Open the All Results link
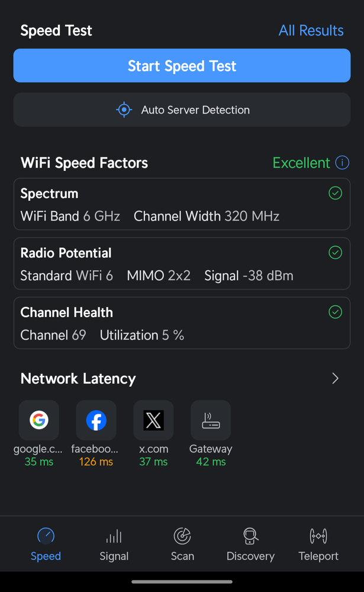 311,31
